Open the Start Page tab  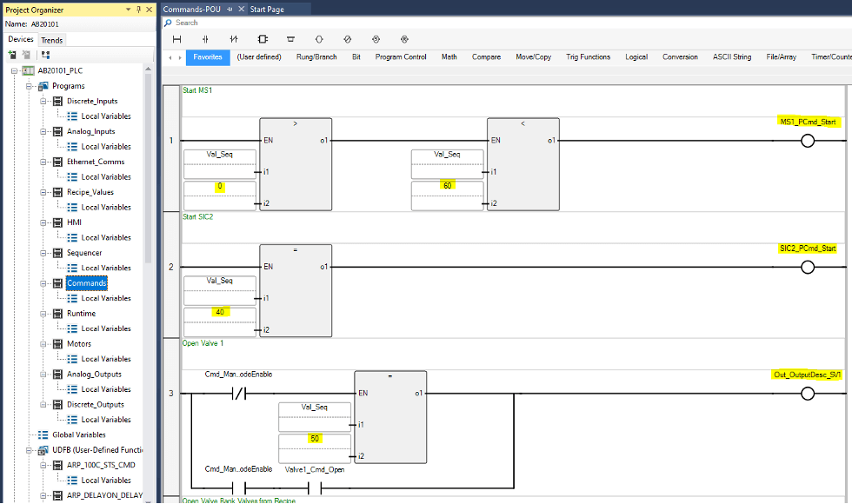pyautogui.click(x=267, y=10)
